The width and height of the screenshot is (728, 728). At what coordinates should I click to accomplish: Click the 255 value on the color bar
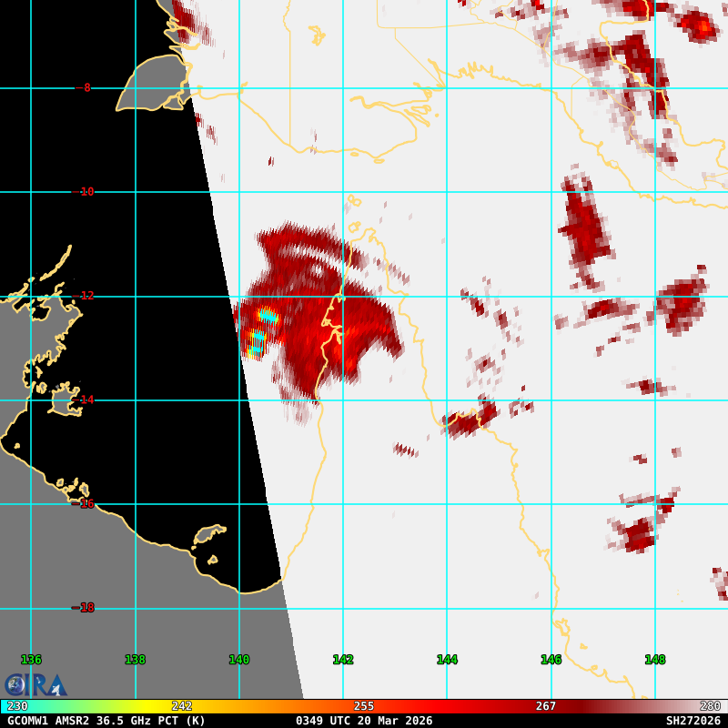364,706
